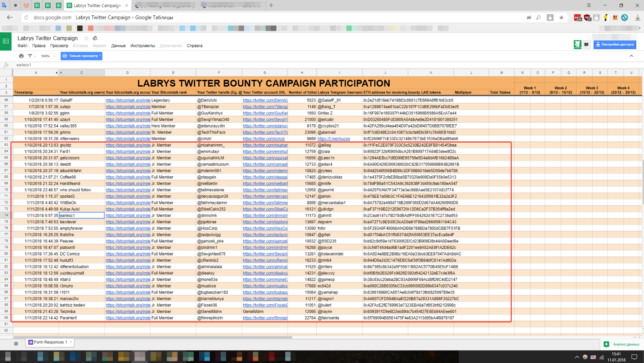Click the magnifier zoom icon in address bar
Viewport: 644px width, 363px height.
(539, 17)
